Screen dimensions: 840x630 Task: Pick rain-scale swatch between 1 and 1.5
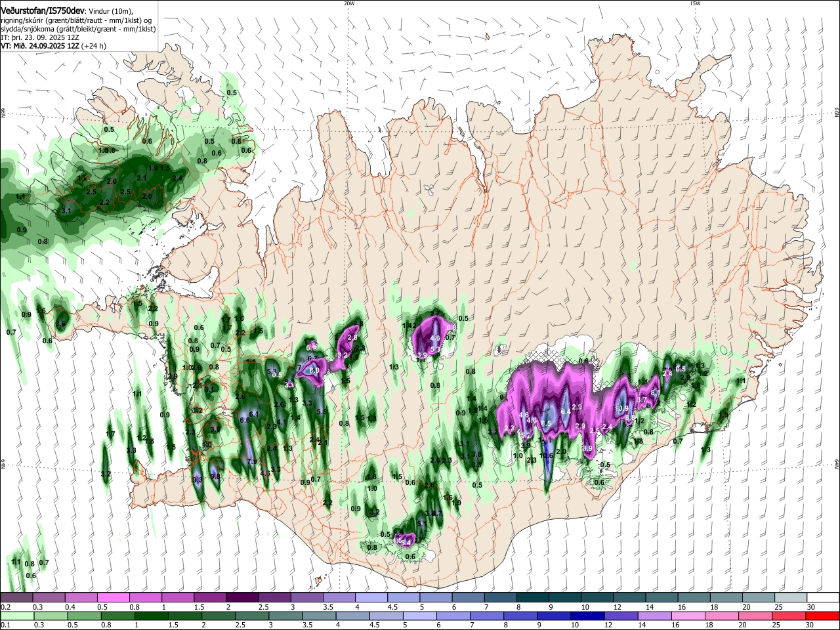[152, 616]
